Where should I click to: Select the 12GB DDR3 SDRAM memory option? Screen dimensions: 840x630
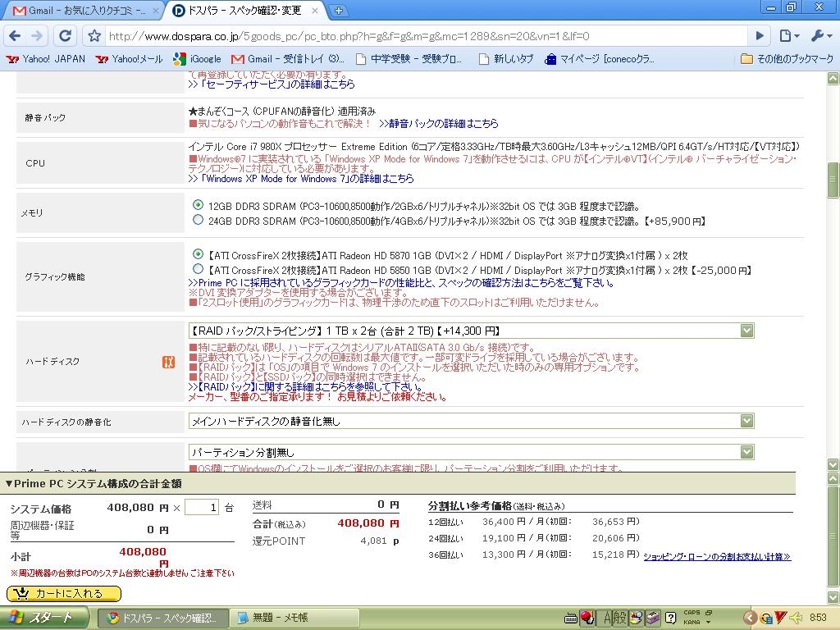199,205
